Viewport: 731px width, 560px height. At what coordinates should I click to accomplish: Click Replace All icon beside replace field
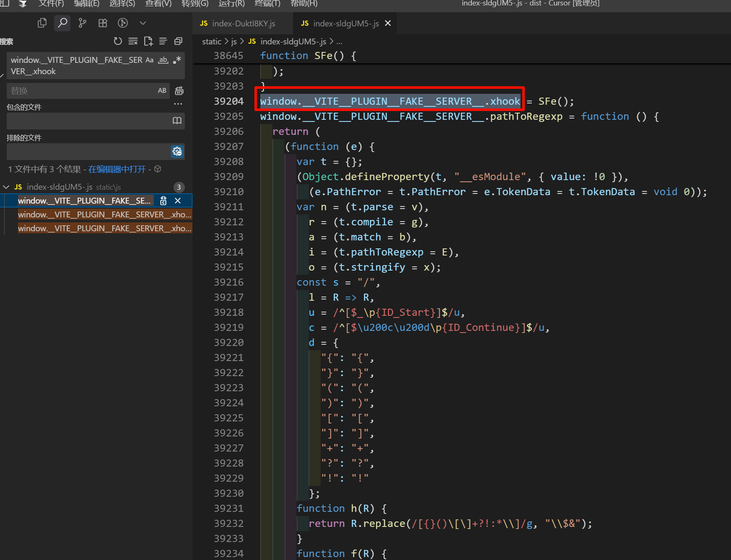coord(179,90)
